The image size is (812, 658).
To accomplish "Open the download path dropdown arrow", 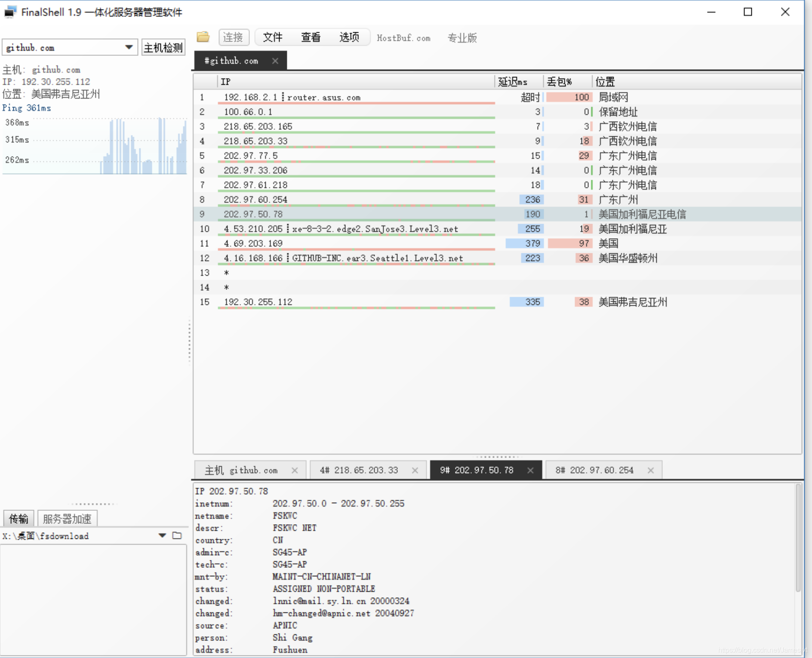I will 162,536.
